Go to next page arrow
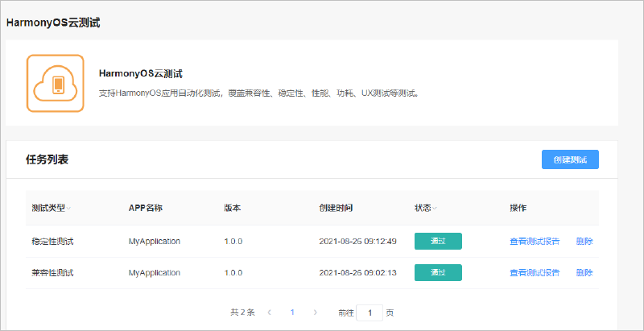Viewport: 644px width, 331px height. pos(315,312)
